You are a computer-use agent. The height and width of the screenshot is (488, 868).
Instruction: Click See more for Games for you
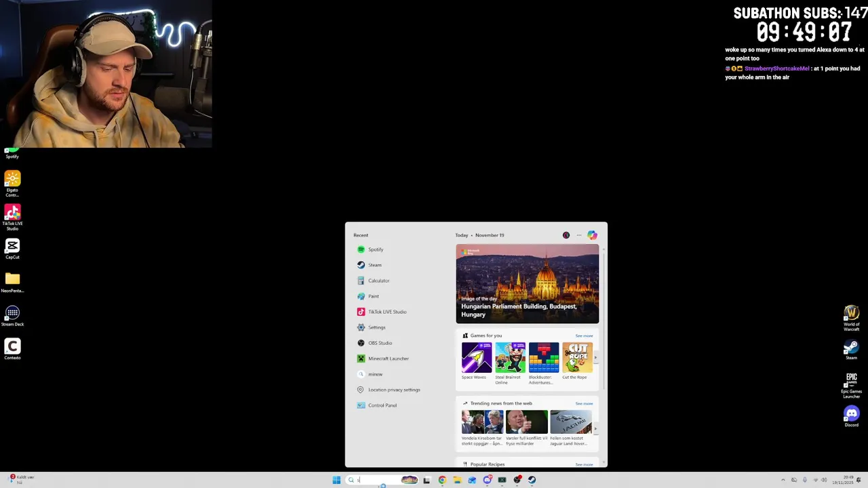pos(584,335)
